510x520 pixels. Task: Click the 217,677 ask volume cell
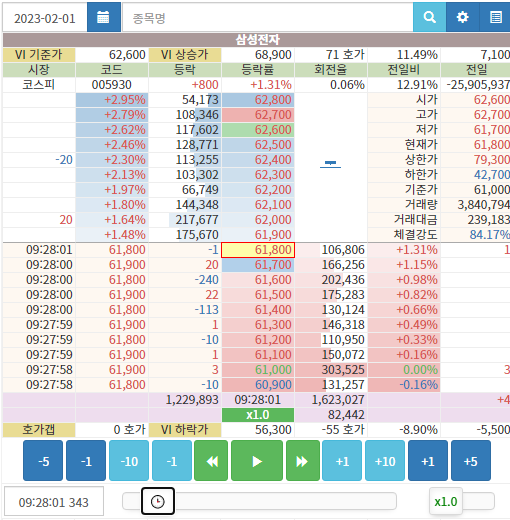[185, 220]
